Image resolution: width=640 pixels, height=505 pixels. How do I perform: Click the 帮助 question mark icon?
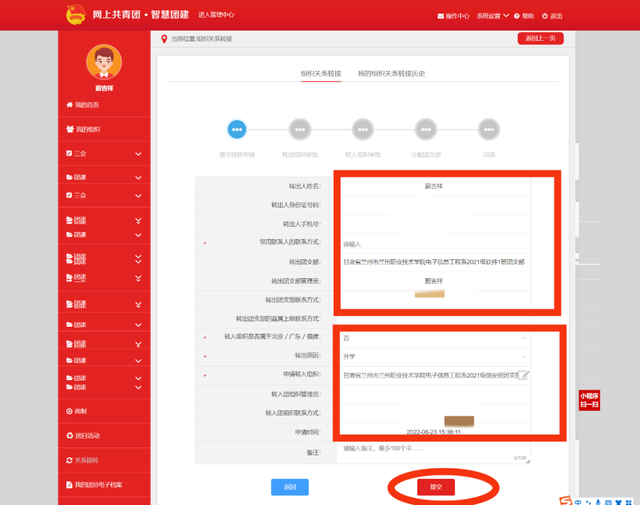[x=517, y=16]
